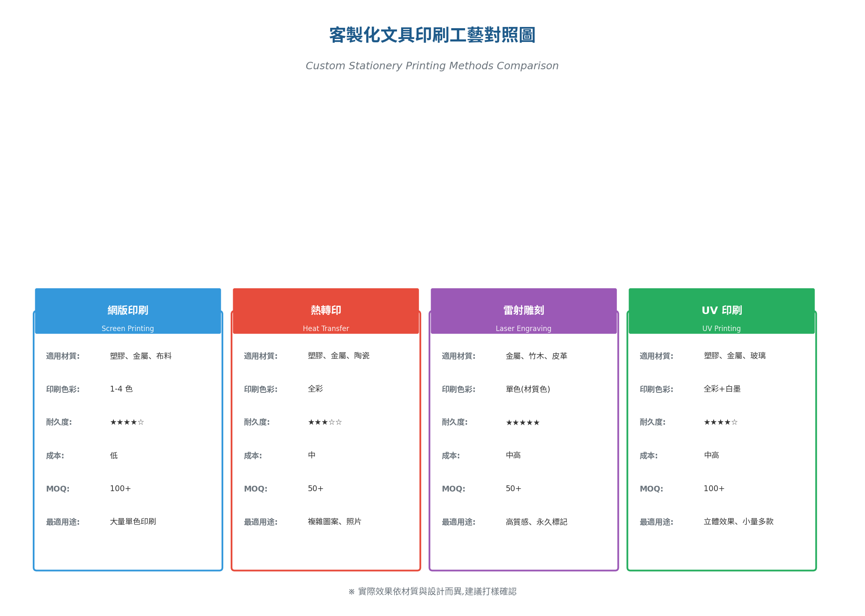Viewport: 865px width, 616px height.
Task: Click 金屬、竹木、皮革 materials value
Action: (536, 356)
